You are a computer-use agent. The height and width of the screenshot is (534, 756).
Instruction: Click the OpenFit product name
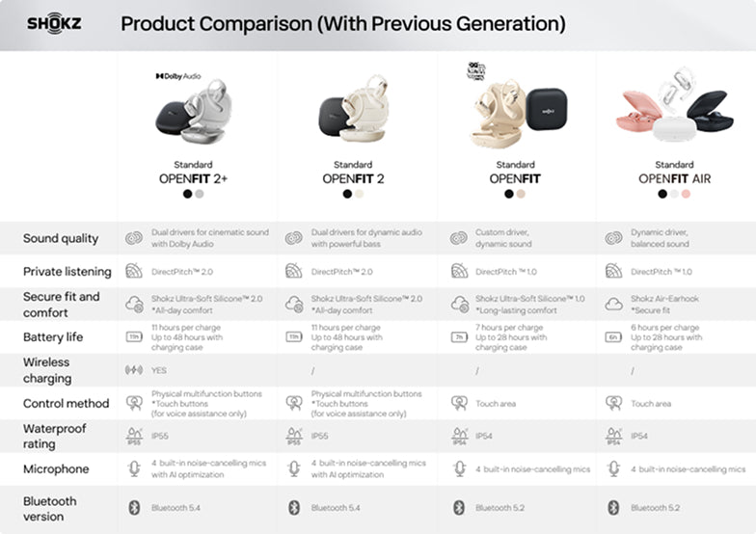[515, 178]
